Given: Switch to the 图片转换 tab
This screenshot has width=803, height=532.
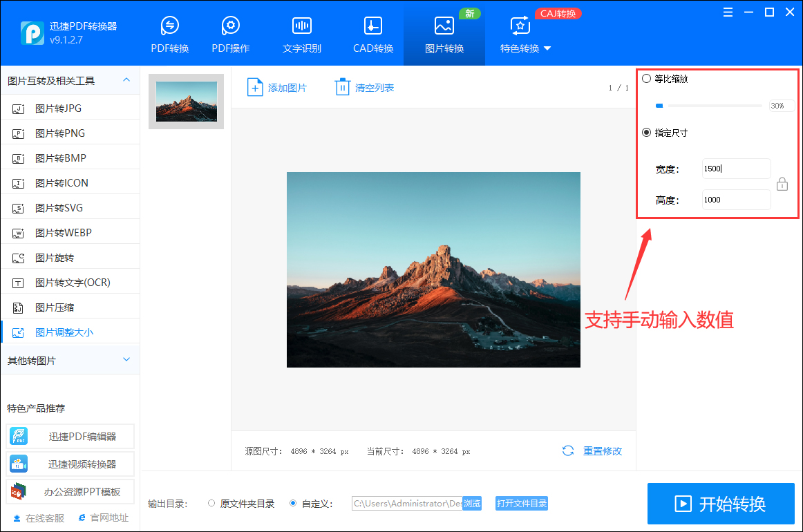Looking at the screenshot, I should (x=444, y=32).
